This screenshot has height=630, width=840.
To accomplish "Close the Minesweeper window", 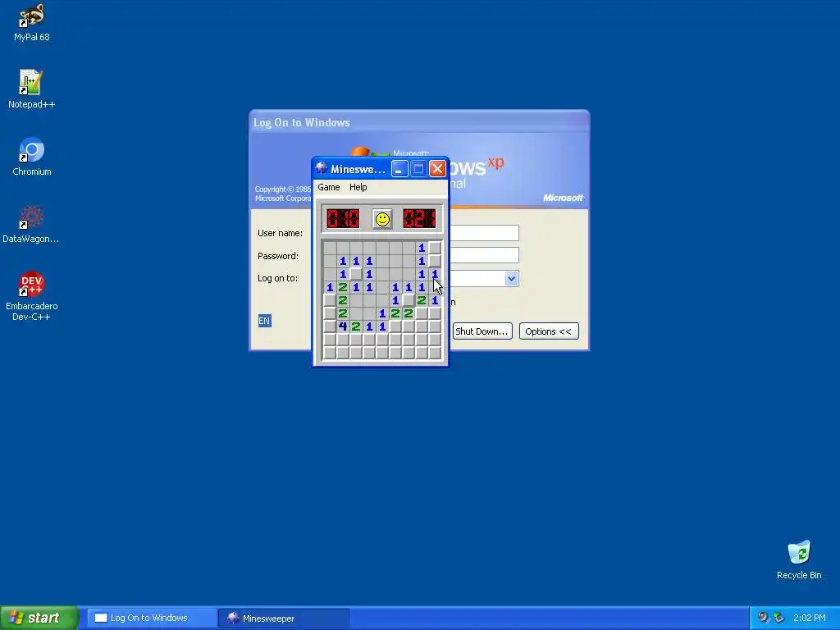I will click(438, 169).
